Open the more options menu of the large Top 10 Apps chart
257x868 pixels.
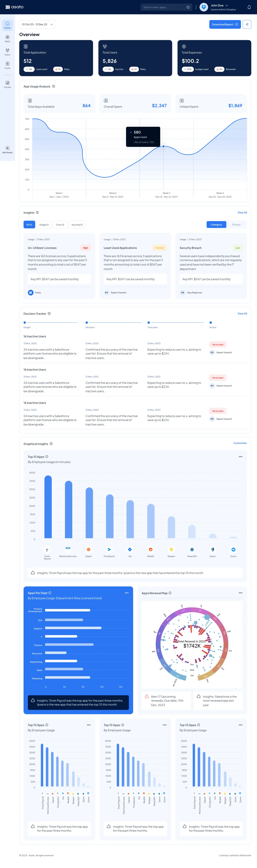pyautogui.click(x=241, y=457)
